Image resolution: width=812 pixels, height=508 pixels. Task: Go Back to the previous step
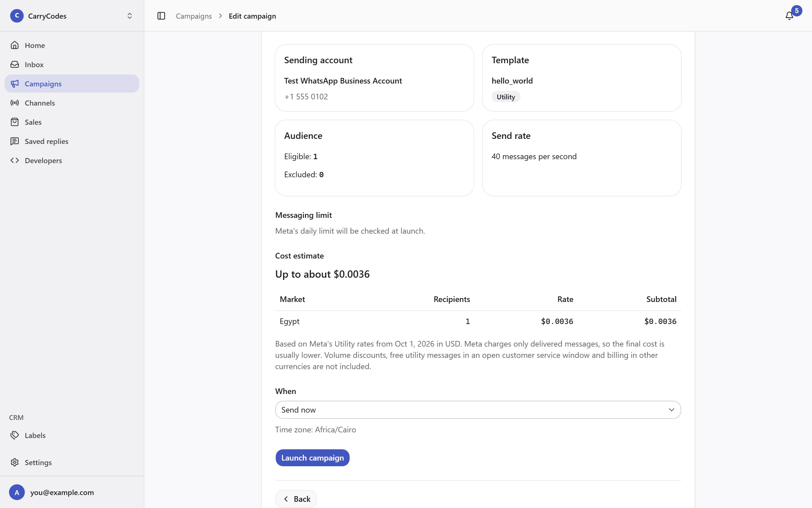click(296, 499)
